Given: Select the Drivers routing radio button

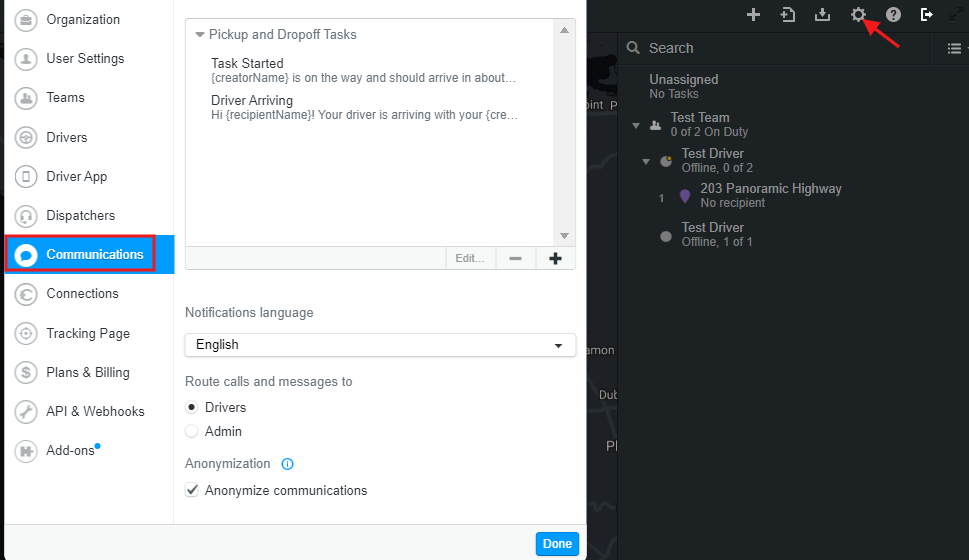Looking at the screenshot, I should 192,407.
